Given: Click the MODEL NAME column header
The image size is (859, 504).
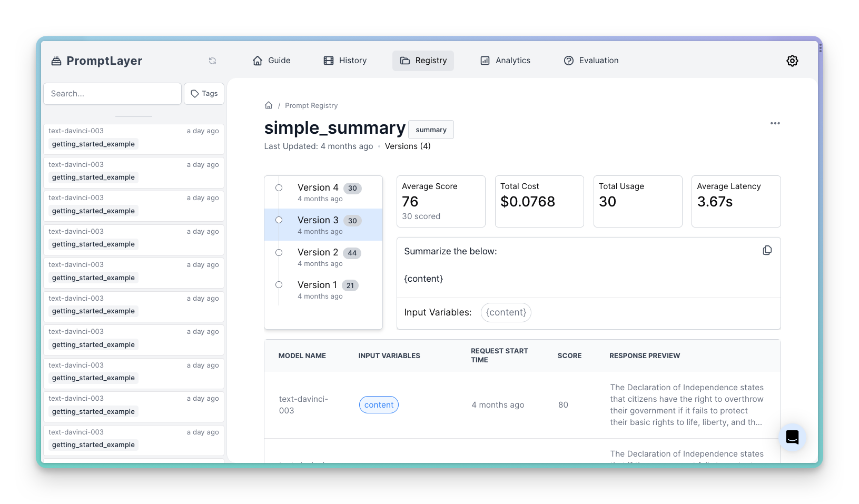Looking at the screenshot, I should point(302,356).
